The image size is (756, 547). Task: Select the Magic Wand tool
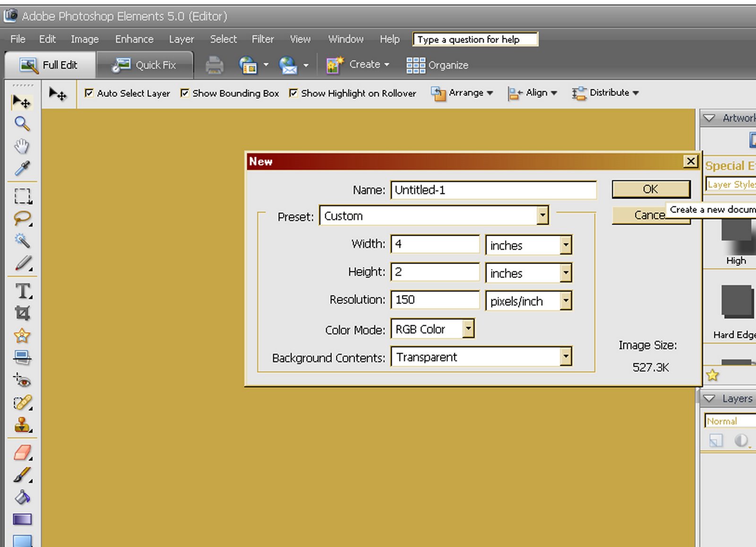point(22,241)
